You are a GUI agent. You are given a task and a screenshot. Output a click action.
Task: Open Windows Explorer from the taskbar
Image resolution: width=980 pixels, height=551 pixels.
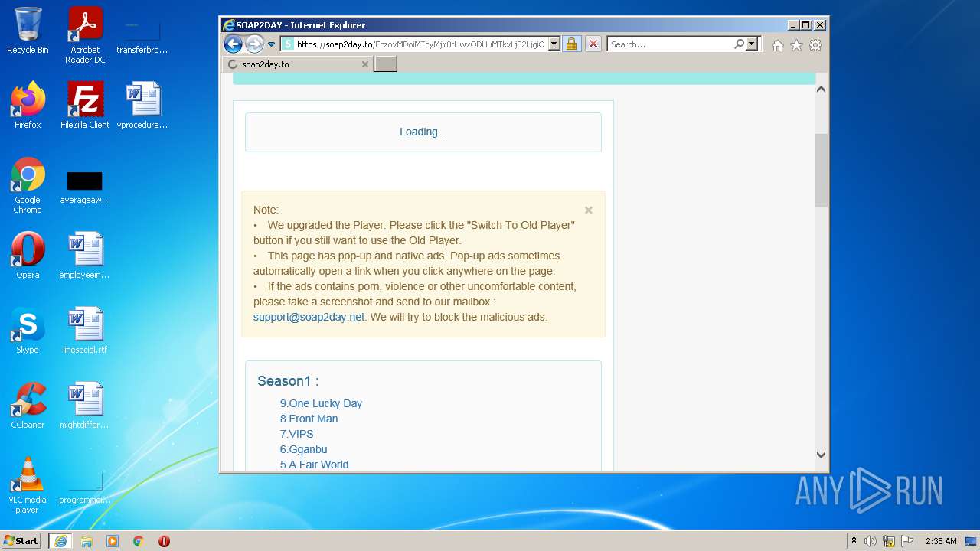click(87, 541)
